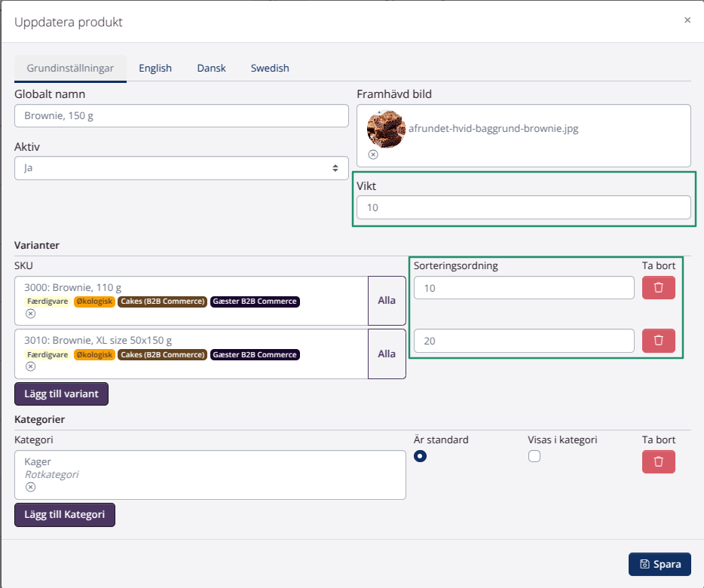Click Alla button for 3000 Brownie variant
Image resolution: width=704 pixels, height=588 pixels.
pos(387,300)
